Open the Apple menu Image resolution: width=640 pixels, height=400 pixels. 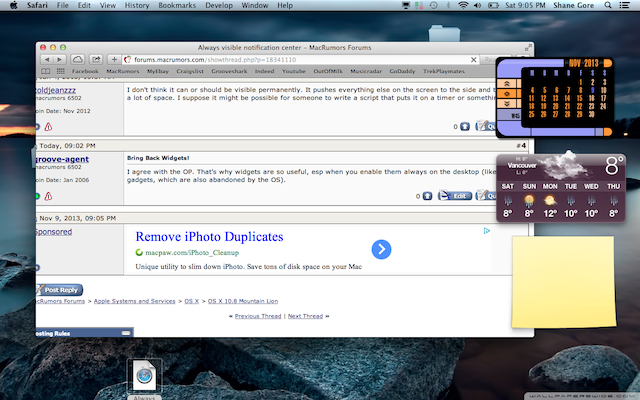13,5
